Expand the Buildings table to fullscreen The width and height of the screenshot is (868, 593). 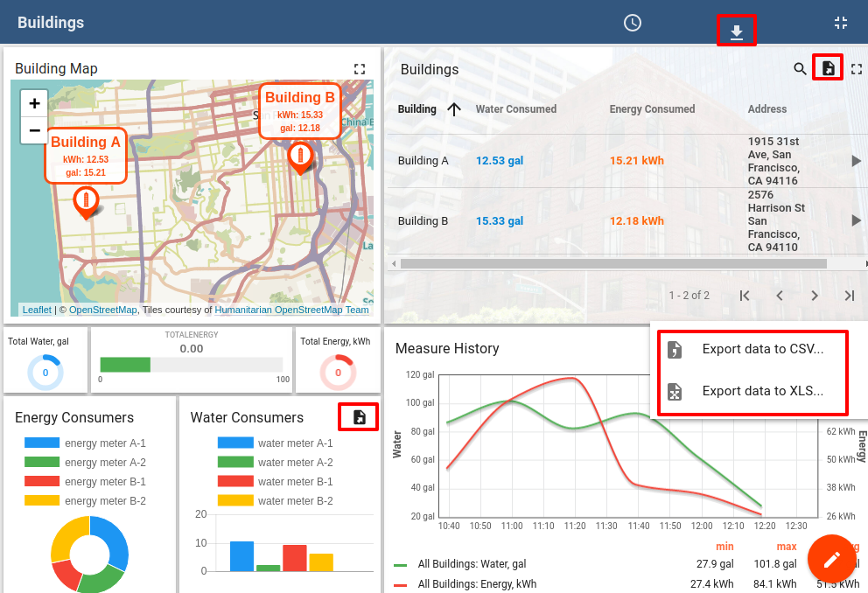coord(857,69)
